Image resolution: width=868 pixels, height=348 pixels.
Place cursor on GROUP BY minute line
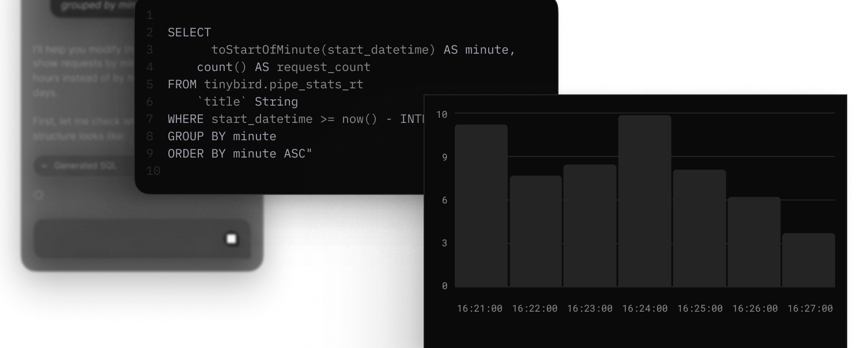222,137
